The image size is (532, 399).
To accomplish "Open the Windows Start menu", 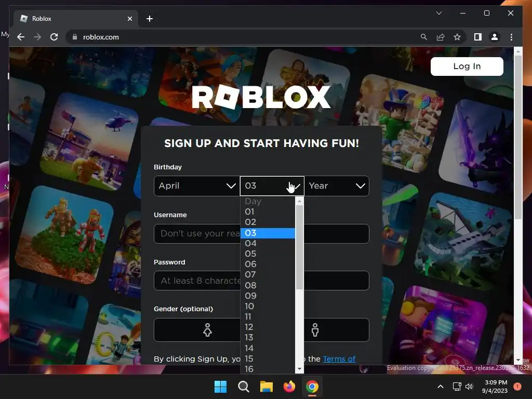I will pos(220,387).
